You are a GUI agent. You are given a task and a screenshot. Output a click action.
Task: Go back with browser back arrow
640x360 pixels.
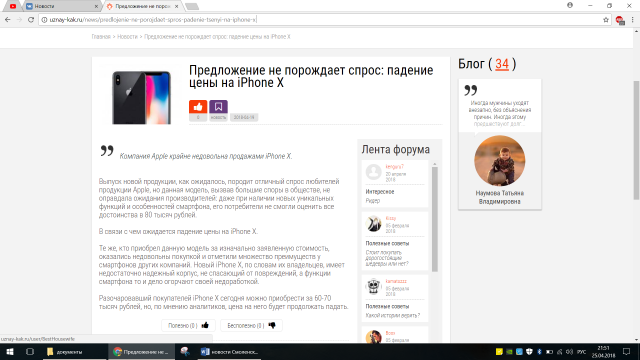(8, 20)
